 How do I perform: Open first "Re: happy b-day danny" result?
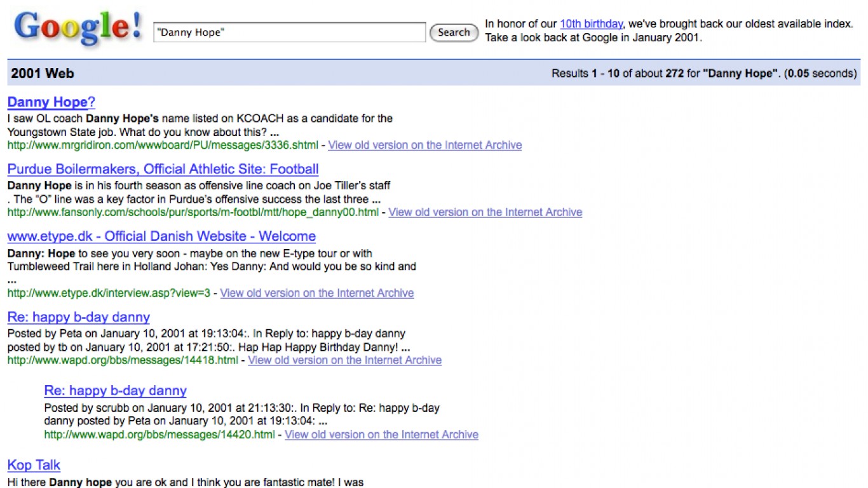coord(79,317)
